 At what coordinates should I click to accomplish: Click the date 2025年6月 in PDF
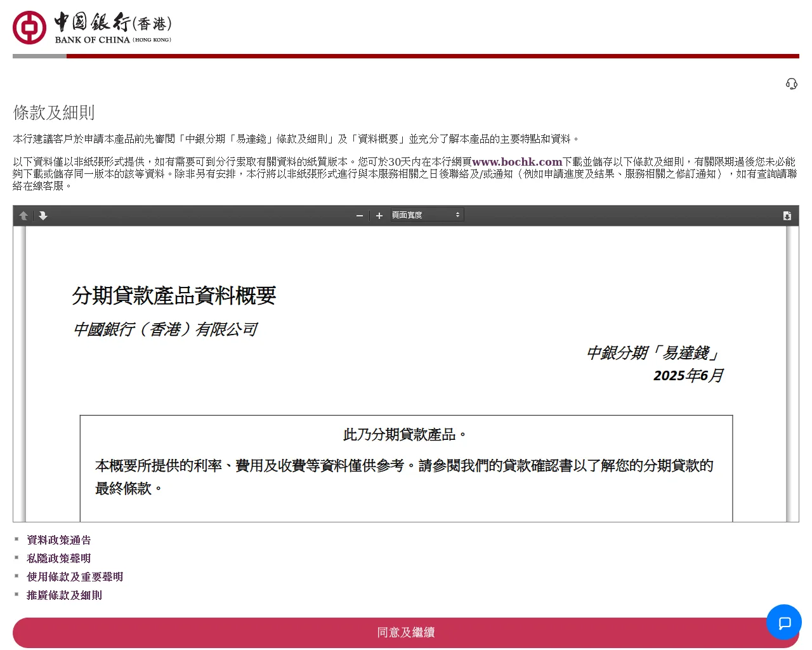coord(688,376)
